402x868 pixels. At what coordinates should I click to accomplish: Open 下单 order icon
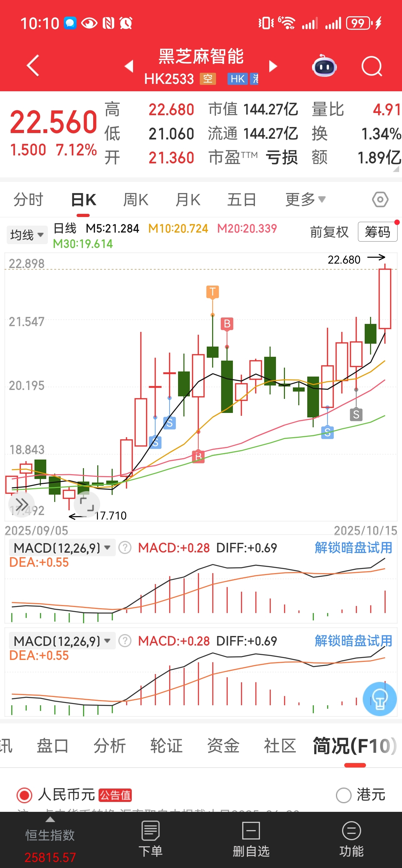151,839
